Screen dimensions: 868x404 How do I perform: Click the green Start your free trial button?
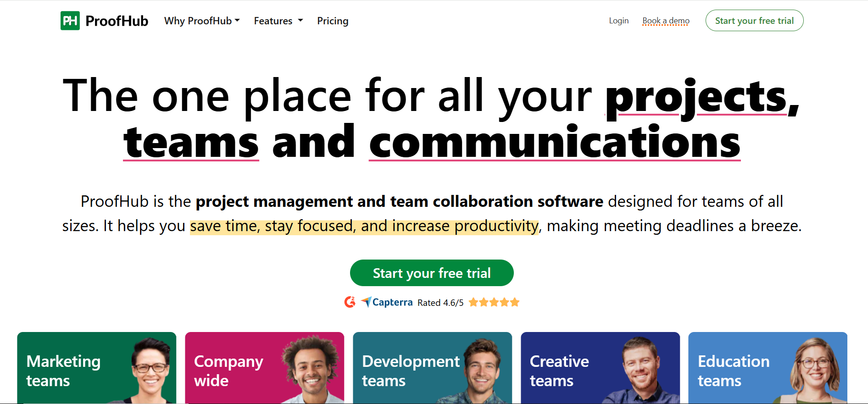pyautogui.click(x=432, y=273)
